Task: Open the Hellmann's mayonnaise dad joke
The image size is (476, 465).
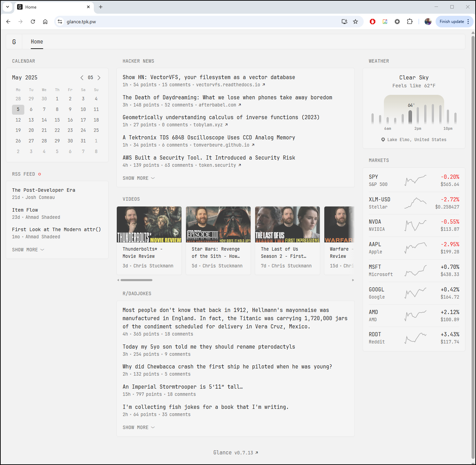Action: click(235, 318)
